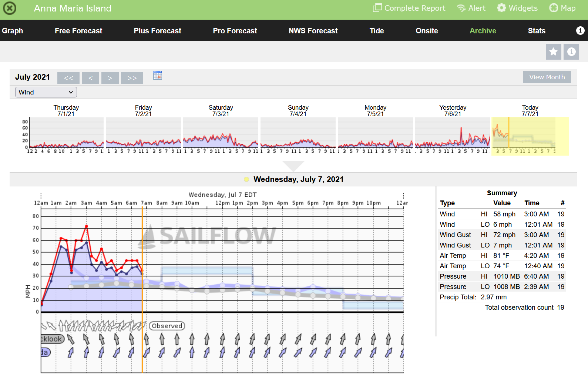The height and width of the screenshot is (382, 588).
Task: Add station to favorites with star icon
Action: pos(554,52)
